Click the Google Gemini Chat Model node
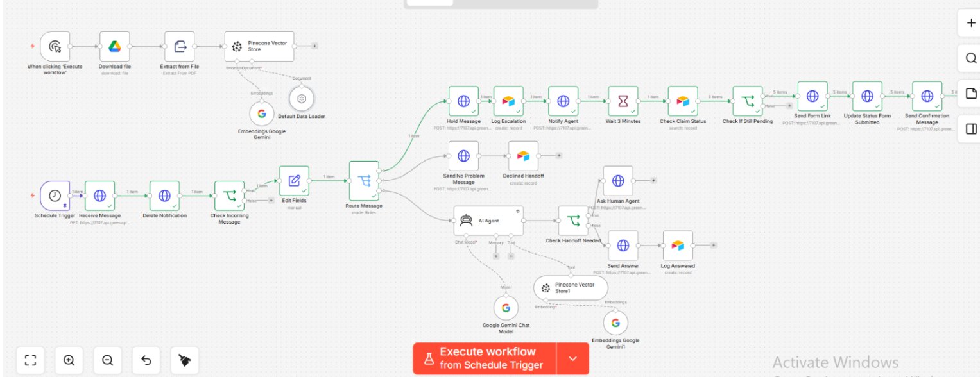The image size is (980, 377). [506, 308]
